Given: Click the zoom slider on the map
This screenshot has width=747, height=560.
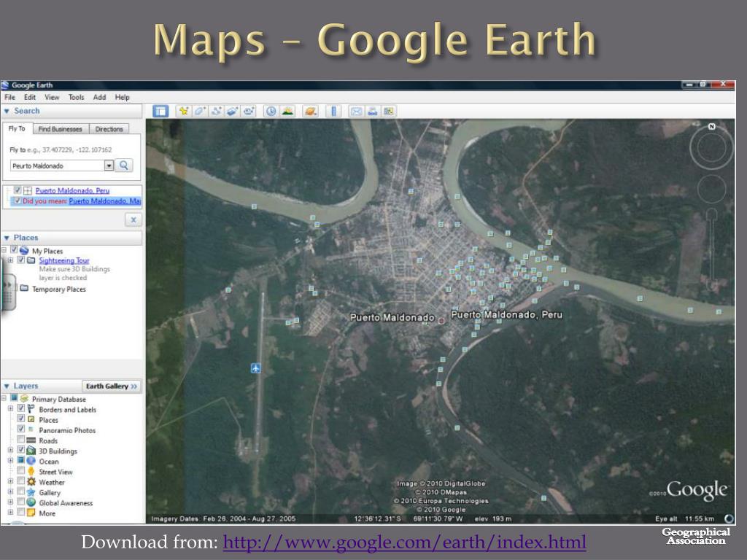Looking at the screenshot, I should pos(712,250).
